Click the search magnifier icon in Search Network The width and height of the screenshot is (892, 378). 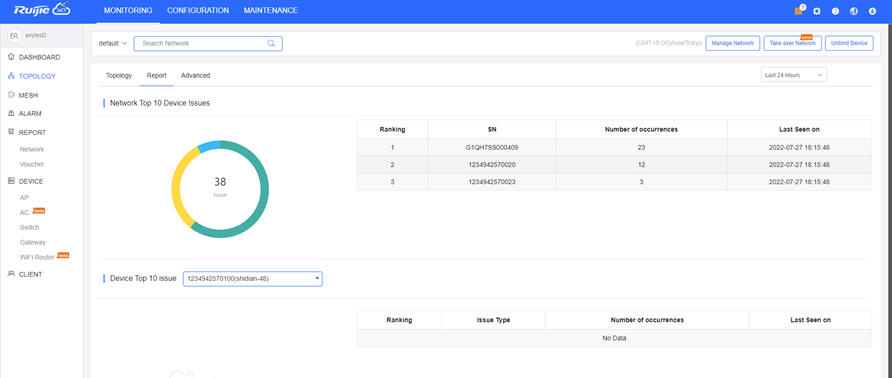[x=271, y=43]
